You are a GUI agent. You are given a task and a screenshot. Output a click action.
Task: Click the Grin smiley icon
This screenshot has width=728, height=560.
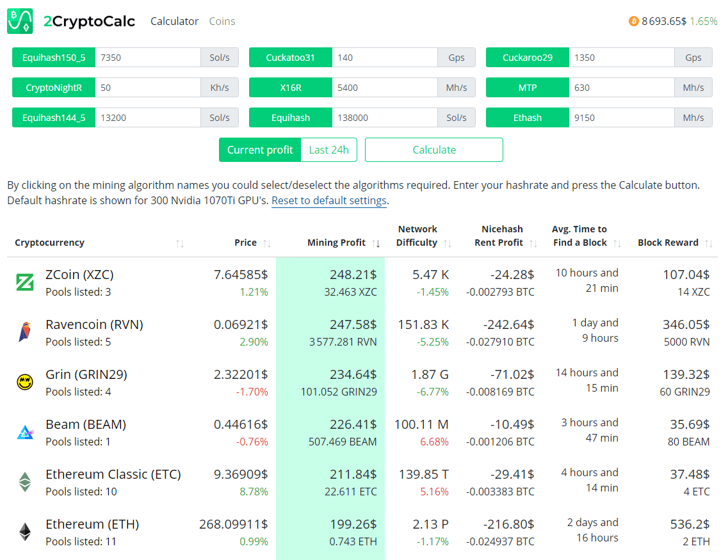click(x=24, y=382)
